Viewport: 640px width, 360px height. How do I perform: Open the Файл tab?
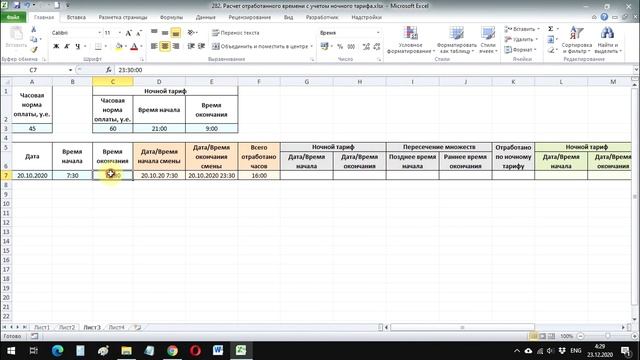pyautogui.click(x=13, y=17)
